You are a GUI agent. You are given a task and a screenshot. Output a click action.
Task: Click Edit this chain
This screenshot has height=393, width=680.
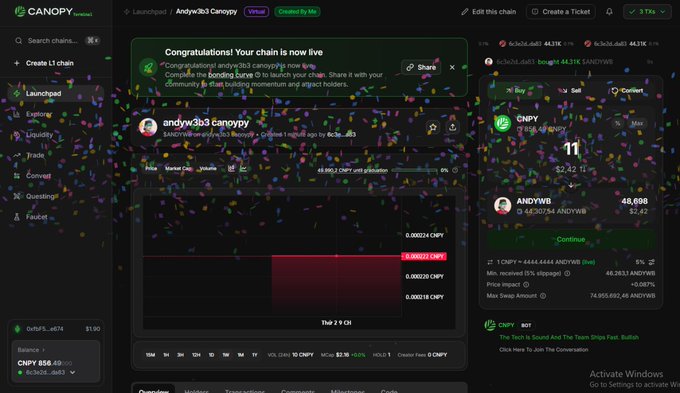489,12
